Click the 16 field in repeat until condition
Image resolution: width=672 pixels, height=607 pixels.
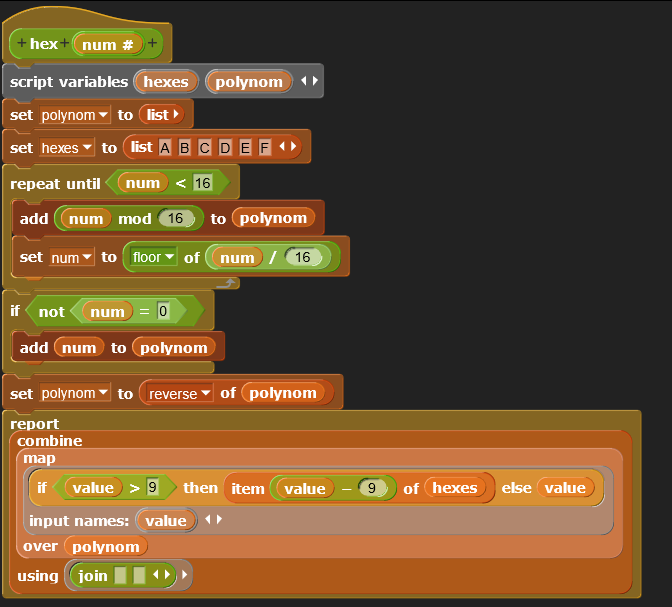(203, 183)
